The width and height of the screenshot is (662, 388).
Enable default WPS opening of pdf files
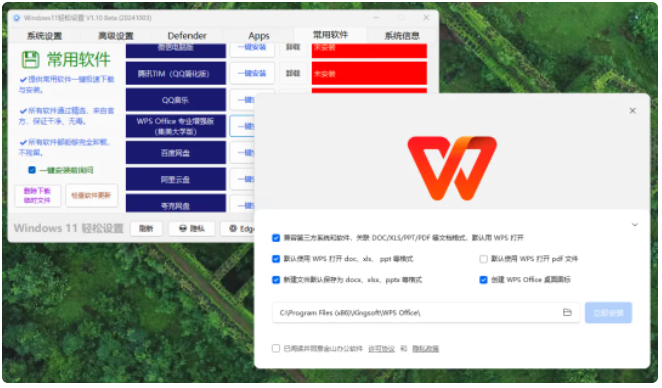tap(483, 259)
